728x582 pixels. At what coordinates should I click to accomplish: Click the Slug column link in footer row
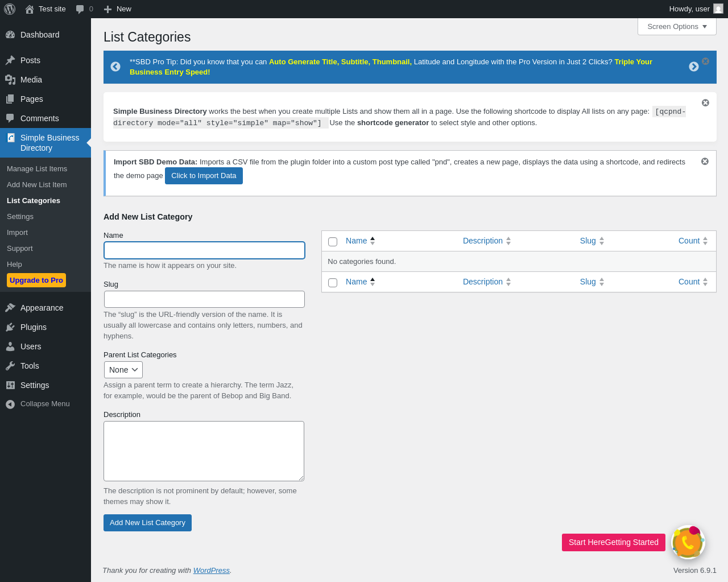coord(588,282)
